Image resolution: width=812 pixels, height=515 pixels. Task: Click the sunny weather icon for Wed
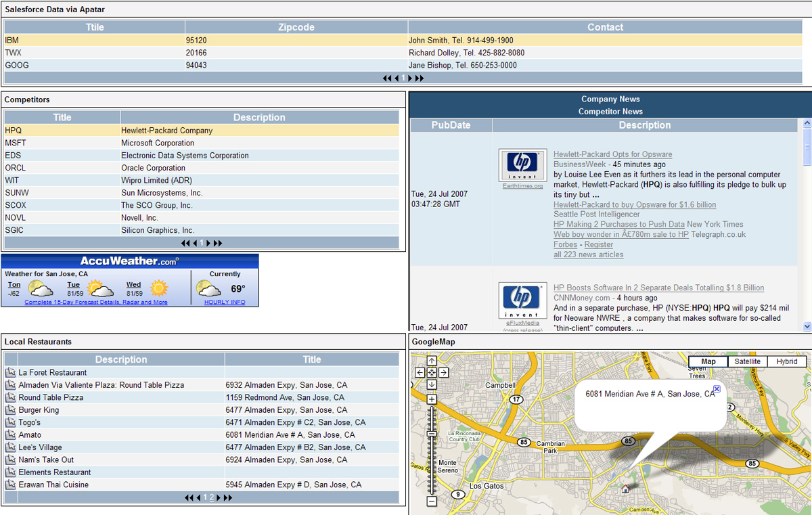[159, 289]
